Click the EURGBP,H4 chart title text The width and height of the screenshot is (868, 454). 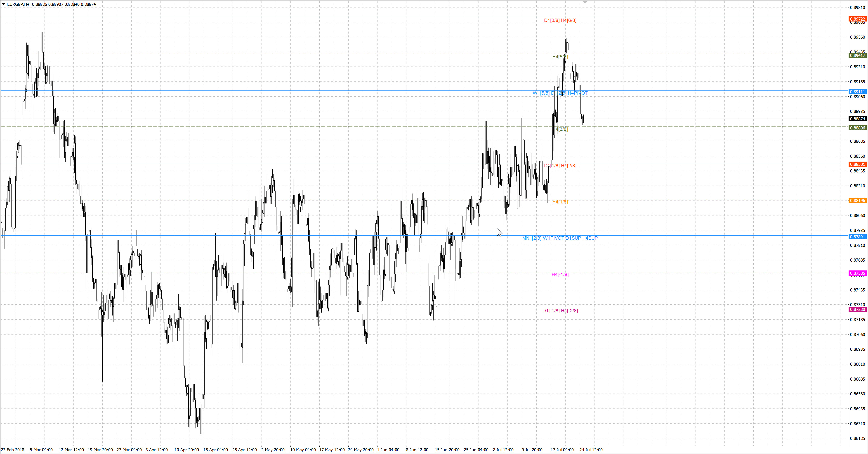(18, 4)
